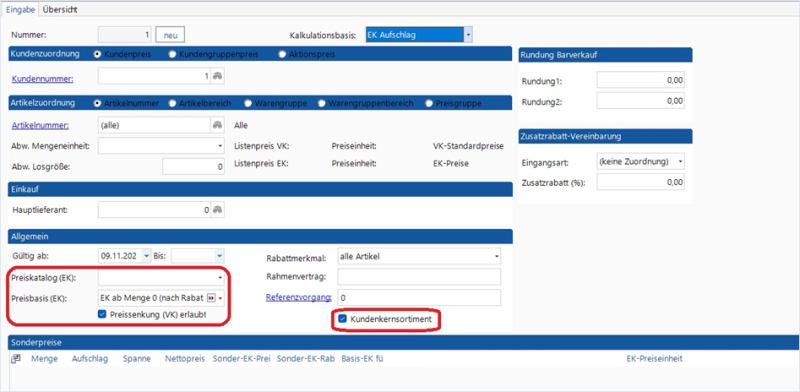The height and width of the screenshot is (392, 800).
Task: Select the Artikelbereich radio option
Action: pyautogui.click(x=172, y=103)
